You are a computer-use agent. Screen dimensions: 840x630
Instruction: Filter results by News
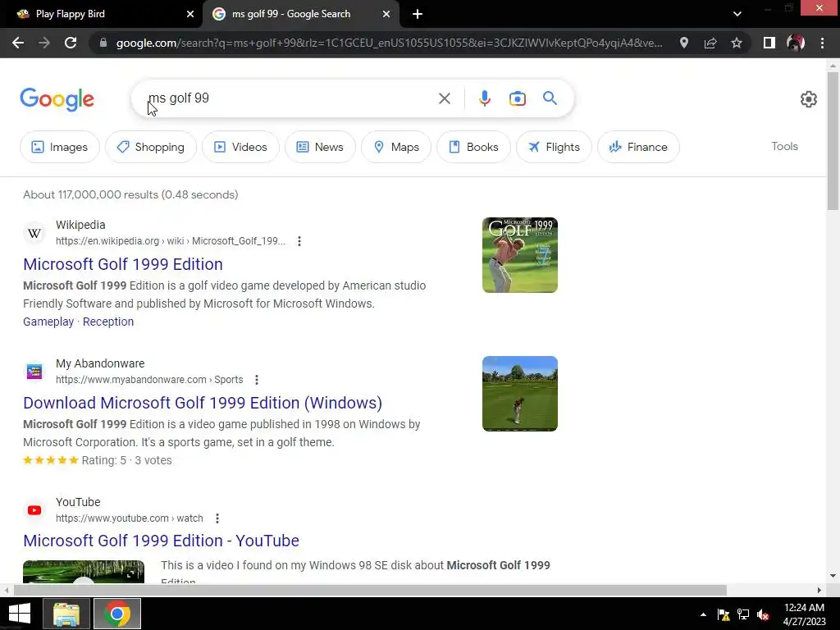pyautogui.click(x=320, y=147)
